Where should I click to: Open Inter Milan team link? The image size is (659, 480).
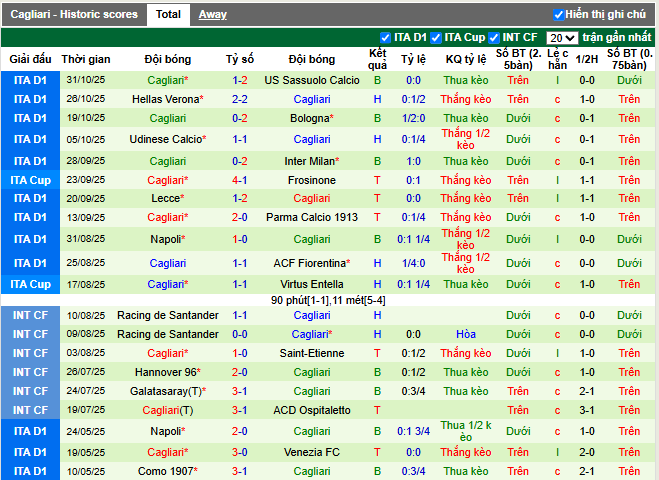pyautogui.click(x=312, y=161)
